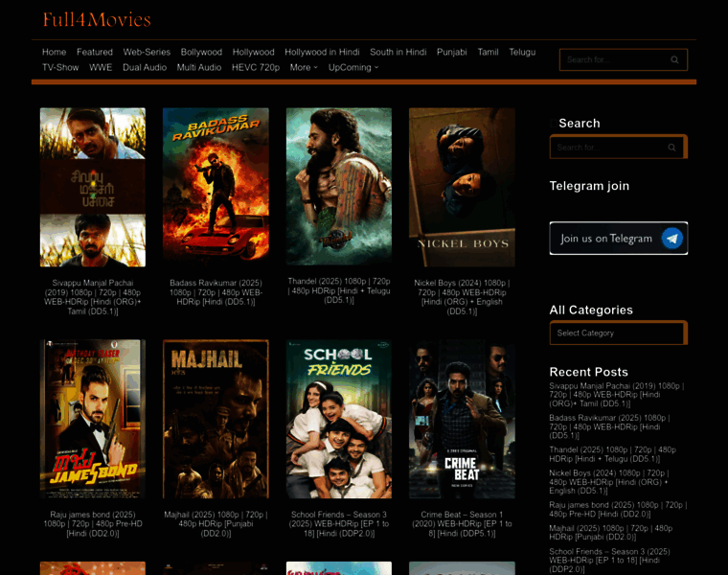728x575 pixels.
Task: Open Majhail (2025) title link under poster
Action: (216, 524)
